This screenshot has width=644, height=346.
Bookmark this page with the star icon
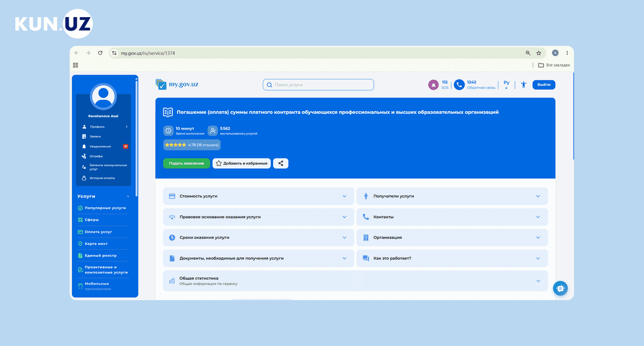point(539,53)
